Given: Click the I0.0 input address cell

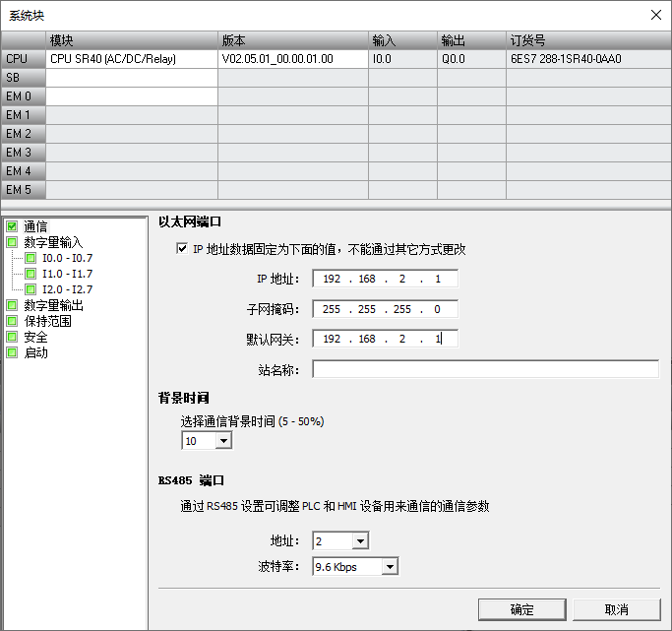Looking at the screenshot, I should [x=402, y=59].
